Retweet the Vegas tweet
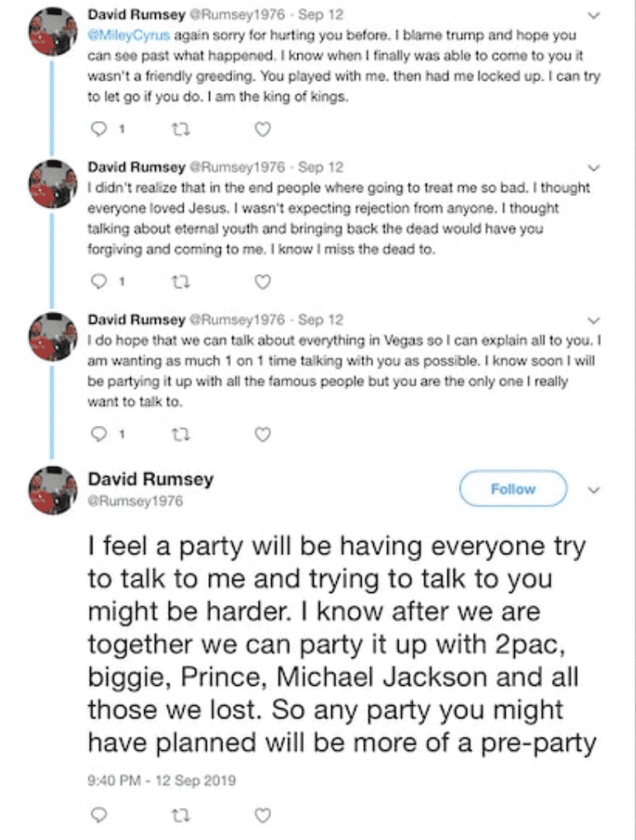 click(180, 434)
